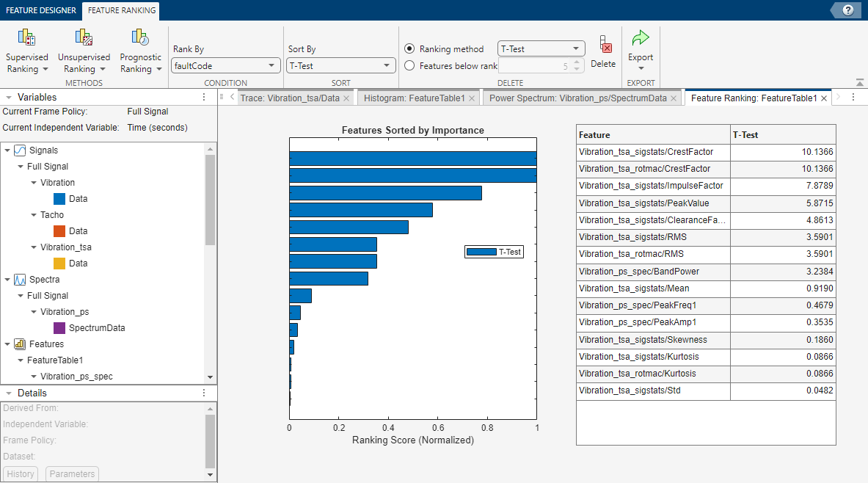Open Prognostic Ranking methods

pyautogui.click(x=140, y=51)
